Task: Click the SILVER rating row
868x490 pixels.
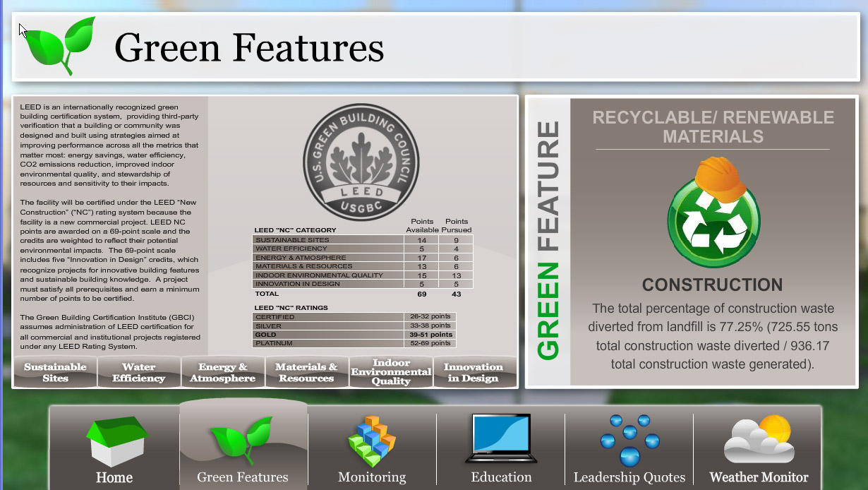Action: coord(355,326)
